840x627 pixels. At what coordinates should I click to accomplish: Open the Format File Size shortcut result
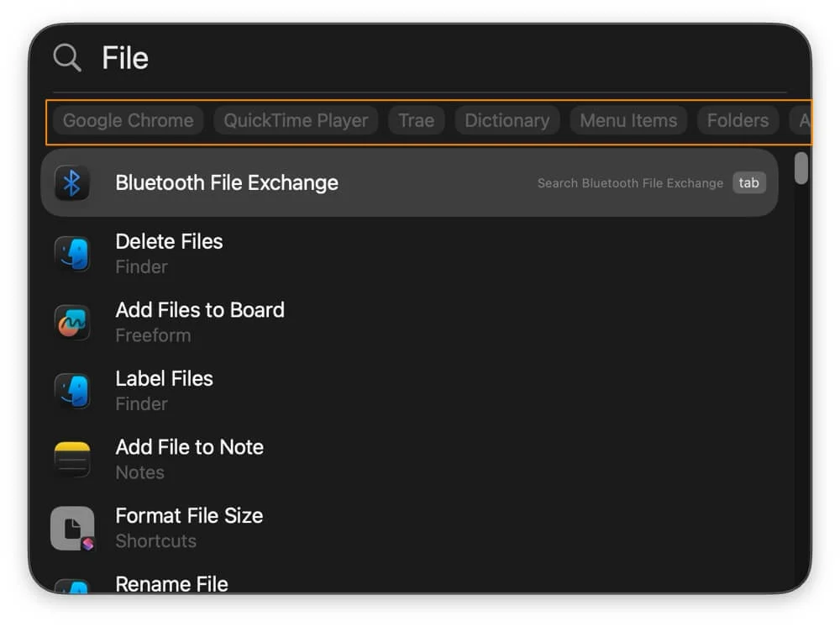point(189,516)
